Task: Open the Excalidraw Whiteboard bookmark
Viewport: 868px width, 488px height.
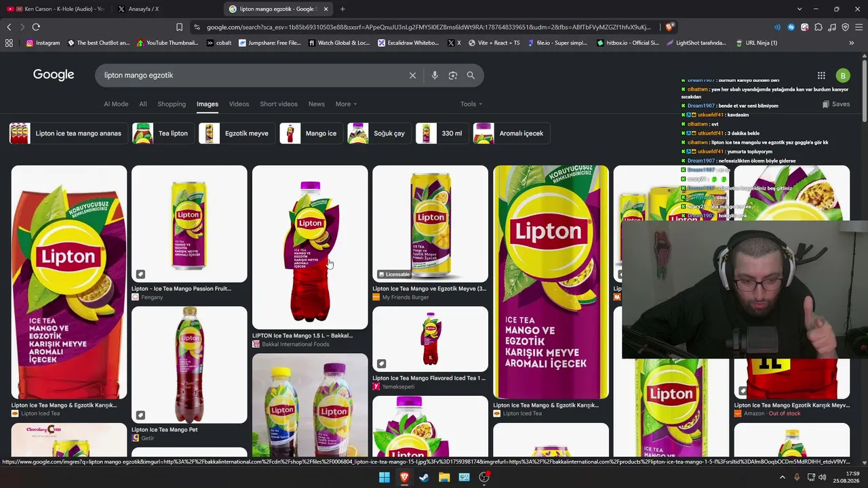Action: click(x=408, y=43)
